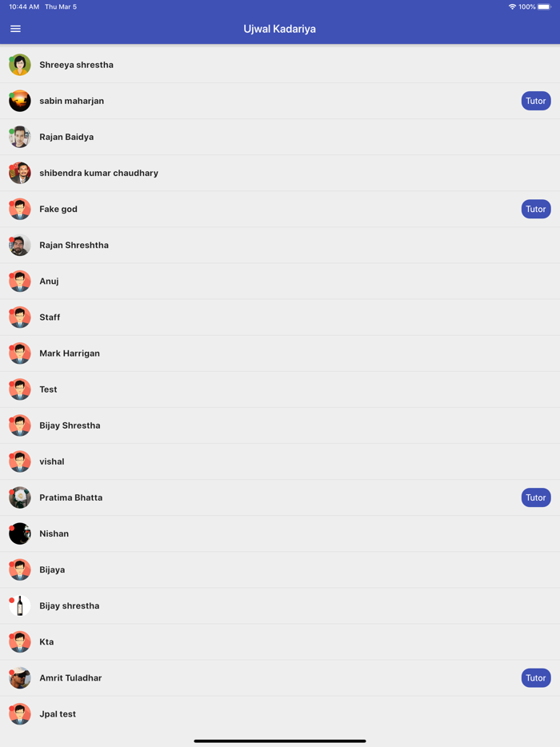Viewport: 560px width, 747px height.
Task: Tap Amrit Tuladhar's profile photo
Action: (x=20, y=678)
